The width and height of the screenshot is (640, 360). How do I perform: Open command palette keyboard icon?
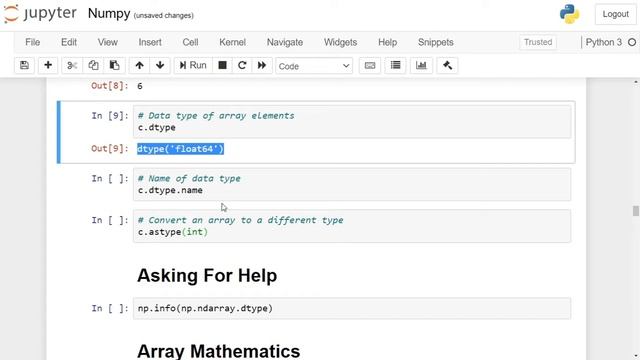(x=370, y=65)
